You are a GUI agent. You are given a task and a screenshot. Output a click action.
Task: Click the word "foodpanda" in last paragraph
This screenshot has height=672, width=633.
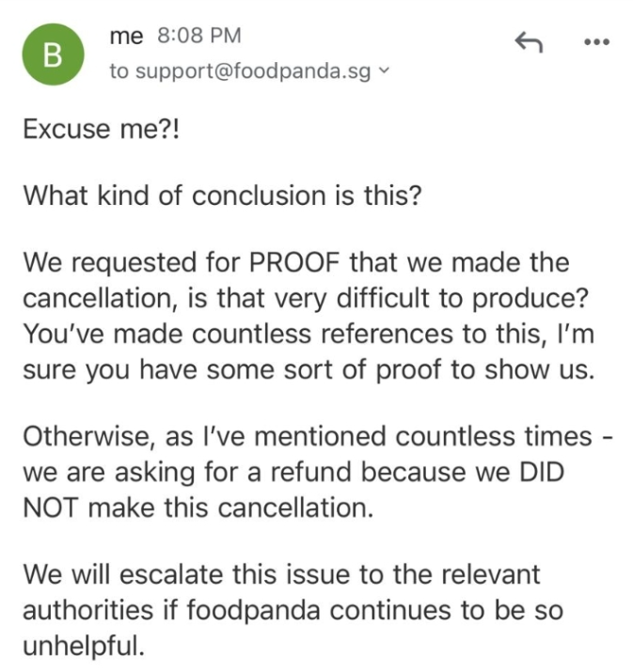(x=253, y=611)
